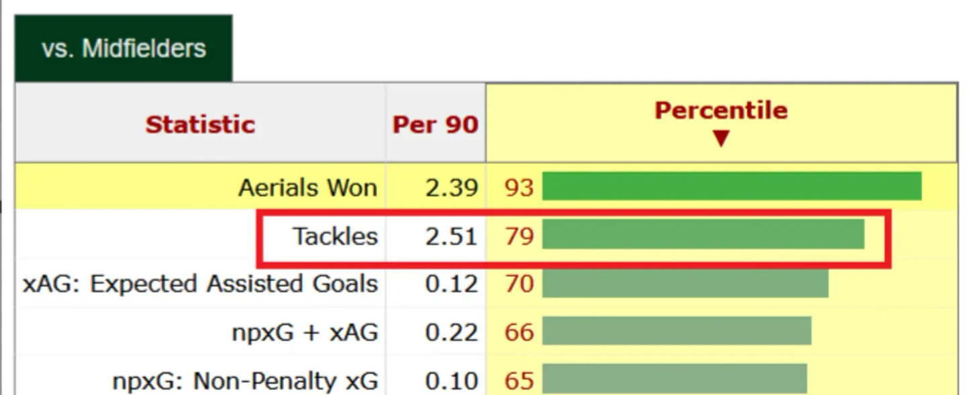Image resolution: width=980 pixels, height=395 pixels.
Task: Click the Tackles statistic label
Action: (335, 236)
